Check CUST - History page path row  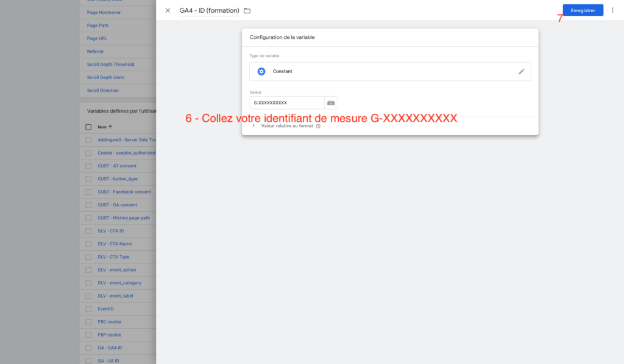[88, 218]
